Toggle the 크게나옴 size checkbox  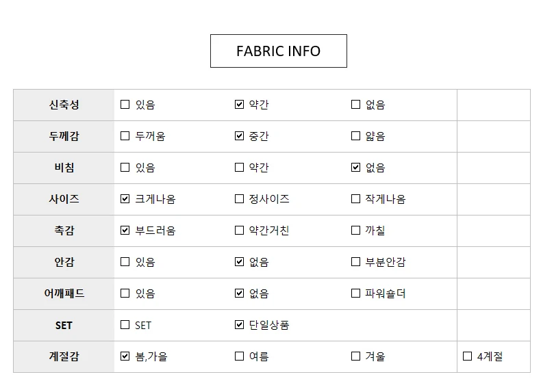[x=125, y=199]
